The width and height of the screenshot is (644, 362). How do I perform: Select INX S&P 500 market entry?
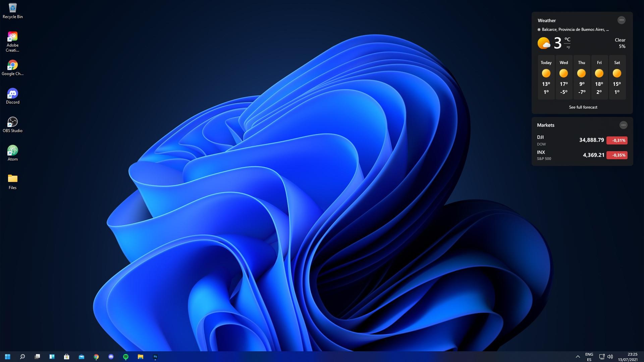pos(582,155)
